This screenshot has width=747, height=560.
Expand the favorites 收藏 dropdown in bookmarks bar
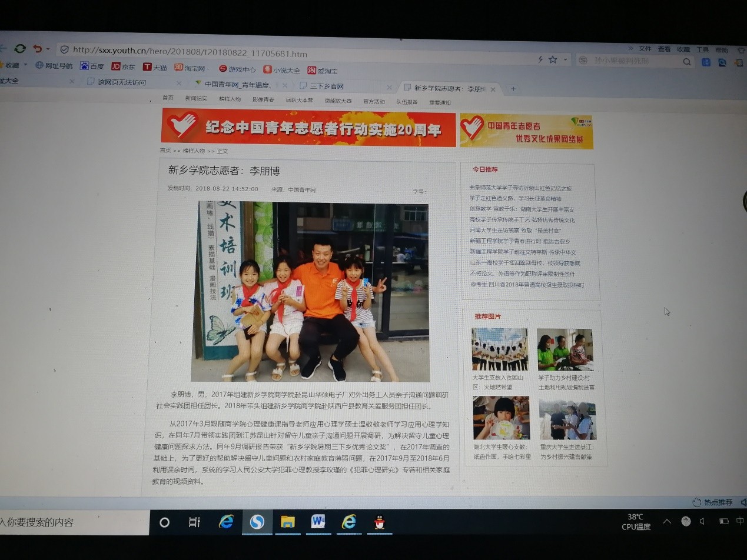[x=25, y=65]
